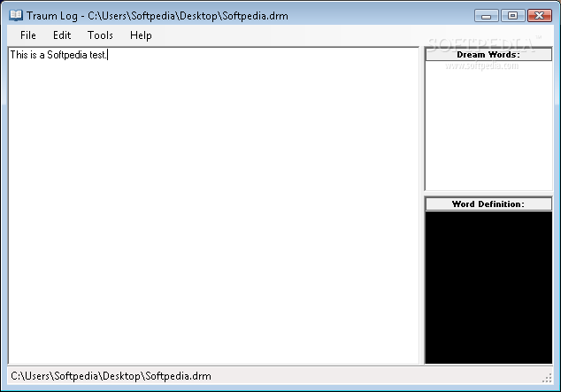Maximize the Traum Log window
This screenshot has height=392, width=561.
point(512,16)
